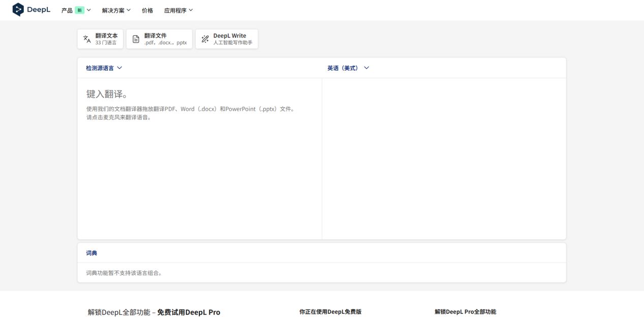The width and height of the screenshot is (644, 319).
Task: Click the hint text 请点击麦克风来翻译语音。
Action: [x=119, y=117]
